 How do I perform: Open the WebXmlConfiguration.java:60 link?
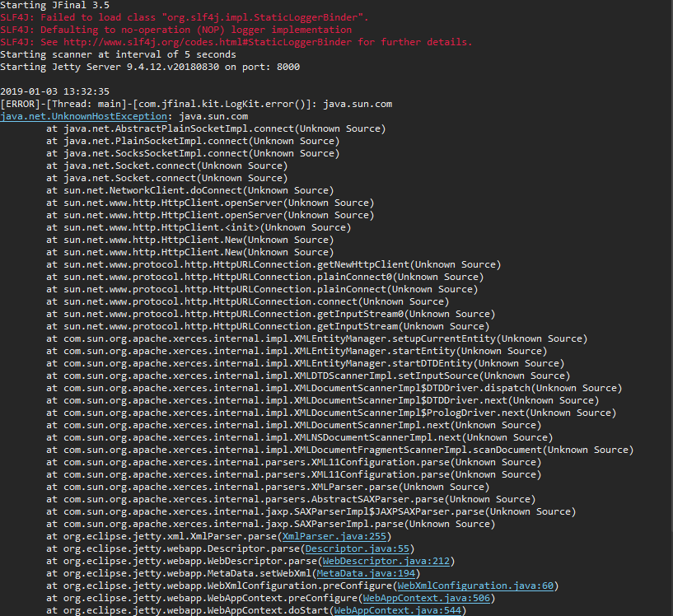point(475,586)
